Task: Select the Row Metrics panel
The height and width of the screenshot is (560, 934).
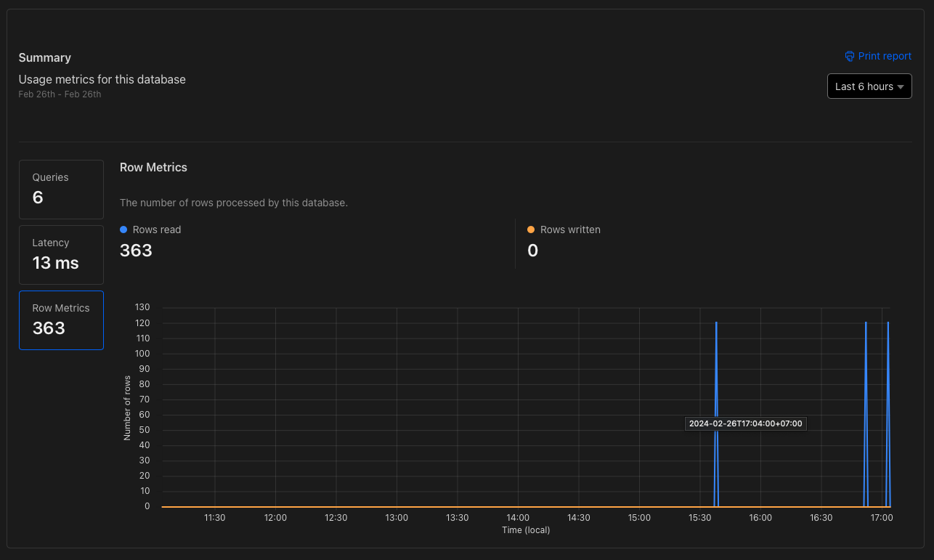Action: click(x=61, y=320)
